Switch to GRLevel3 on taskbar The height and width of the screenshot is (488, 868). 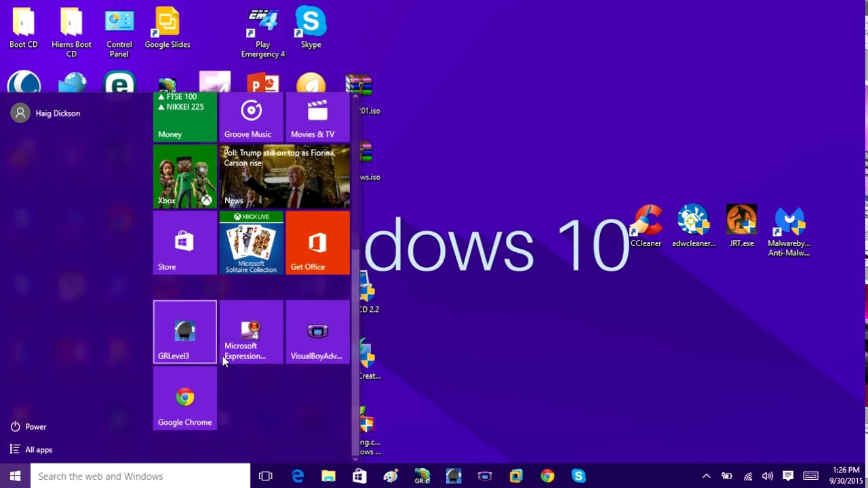[x=453, y=476]
